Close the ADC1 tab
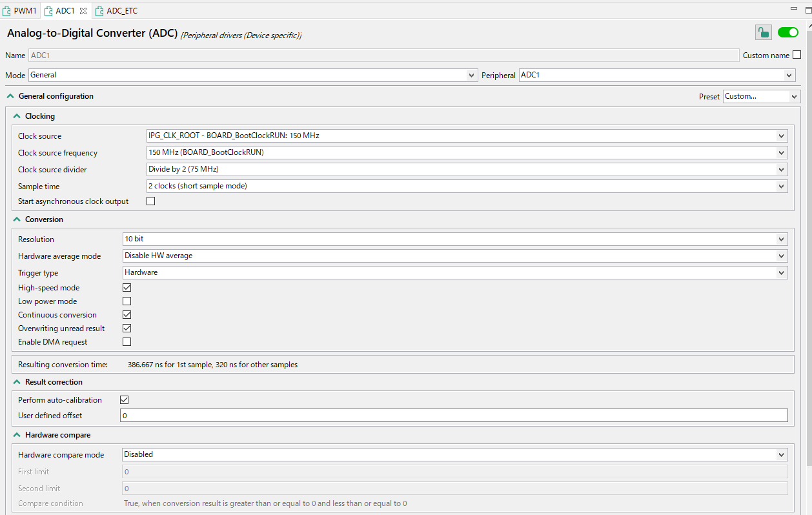 pyautogui.click(x=83, y=10)
